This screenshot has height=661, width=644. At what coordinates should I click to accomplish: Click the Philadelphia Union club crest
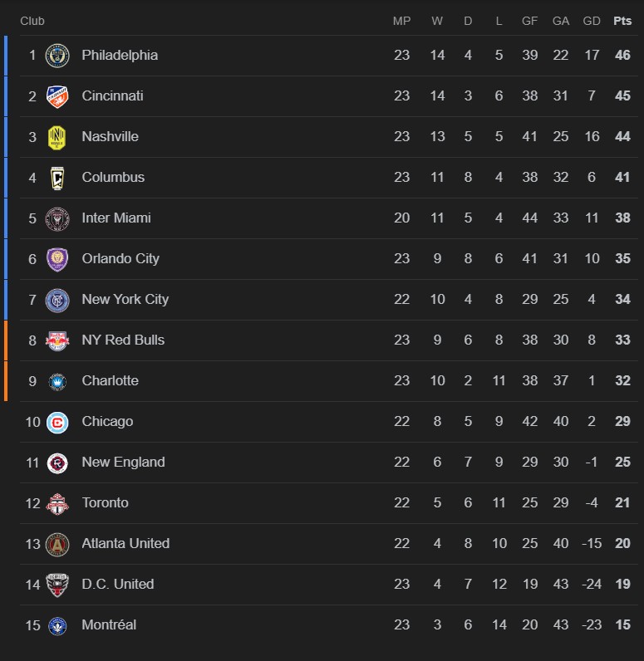(x=57, y=56)
